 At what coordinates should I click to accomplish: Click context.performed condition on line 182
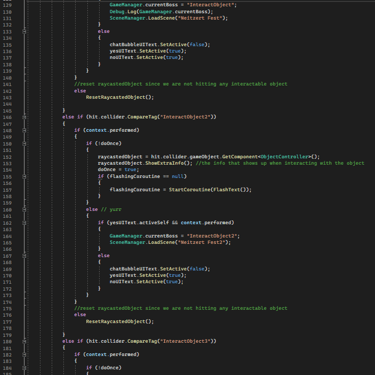tap(111, 354)
